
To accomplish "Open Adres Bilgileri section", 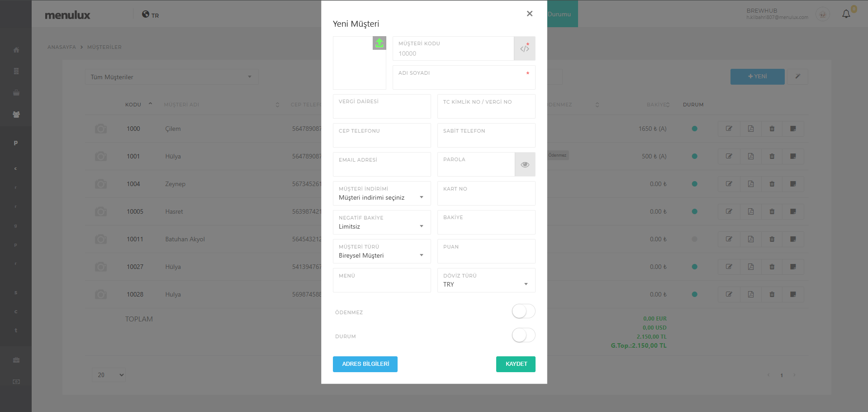I will (365, 364).
